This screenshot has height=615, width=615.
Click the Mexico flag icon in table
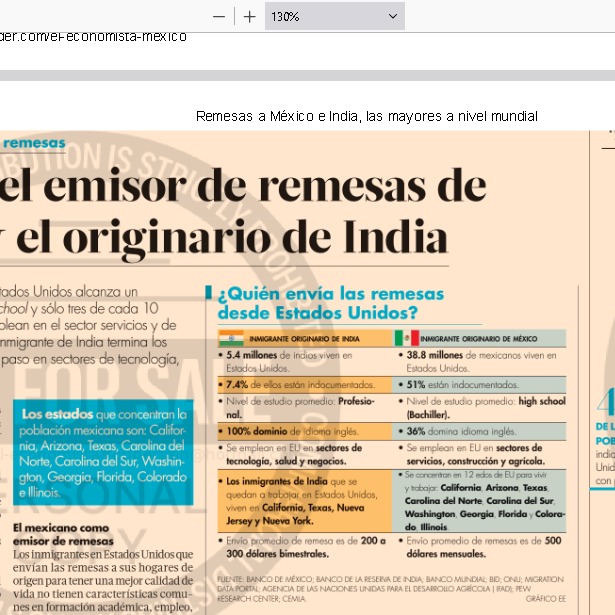click(x=406, y=338)
